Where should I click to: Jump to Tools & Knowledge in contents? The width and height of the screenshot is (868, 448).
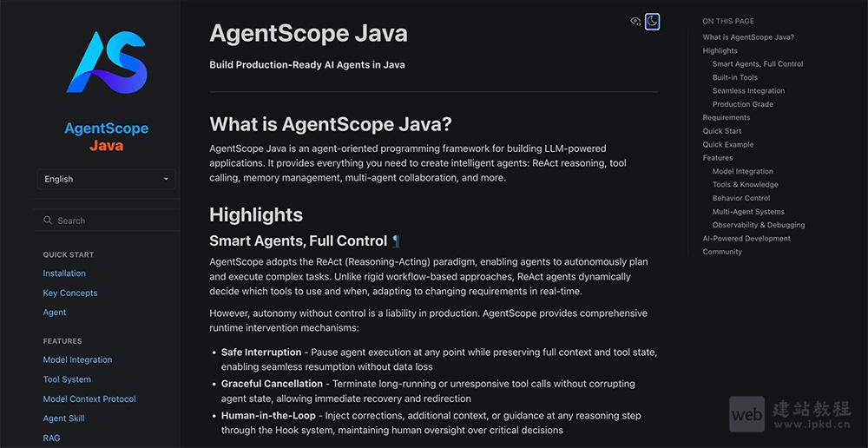tap(745, 184)
